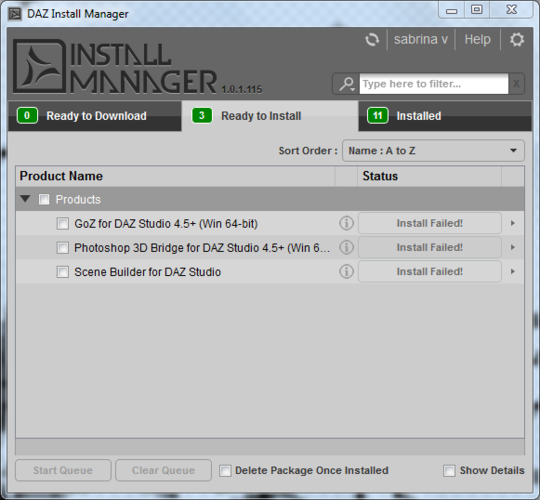540x500 pixels.
Task: Expand arrow on Photoshop 3D Bridge row
Action: [x=513, y=247]
